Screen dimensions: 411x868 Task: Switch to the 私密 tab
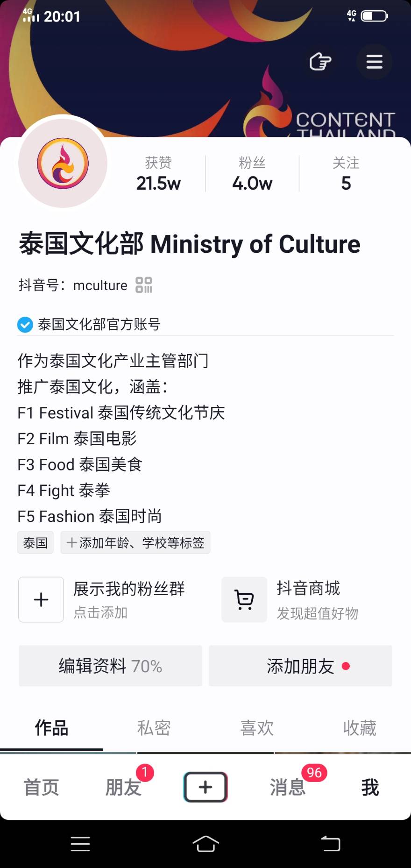click(154, 728)
